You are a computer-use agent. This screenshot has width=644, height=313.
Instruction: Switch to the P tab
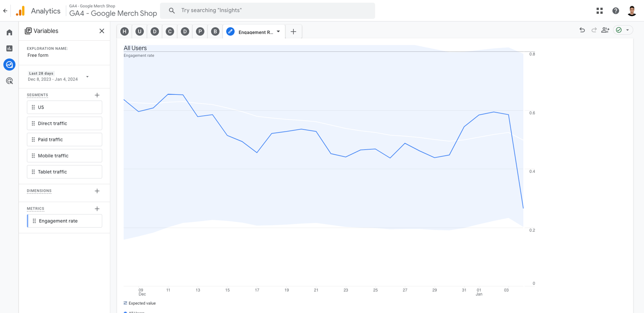coord(200,31)
